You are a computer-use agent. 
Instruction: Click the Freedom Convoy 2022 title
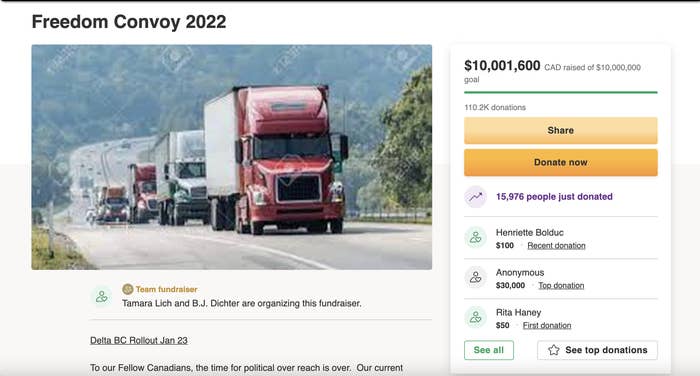(129, 22)
